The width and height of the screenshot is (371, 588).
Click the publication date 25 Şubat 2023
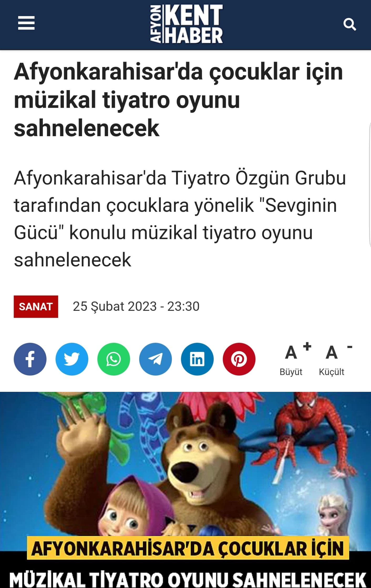(136, 306)
